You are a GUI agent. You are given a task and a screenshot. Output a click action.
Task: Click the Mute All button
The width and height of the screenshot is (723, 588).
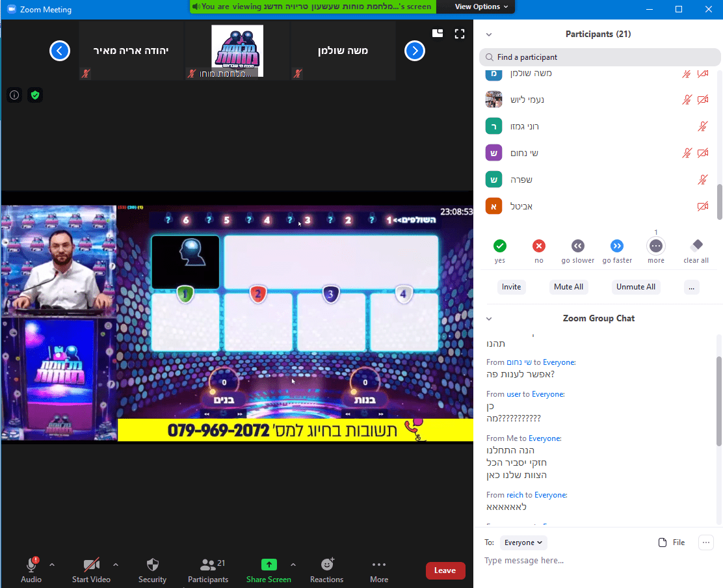click(568, 287)
